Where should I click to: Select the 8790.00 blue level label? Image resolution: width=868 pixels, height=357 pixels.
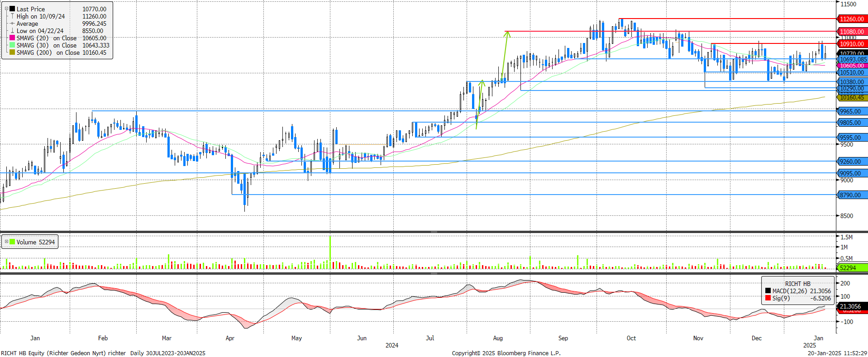pos(852,195)
